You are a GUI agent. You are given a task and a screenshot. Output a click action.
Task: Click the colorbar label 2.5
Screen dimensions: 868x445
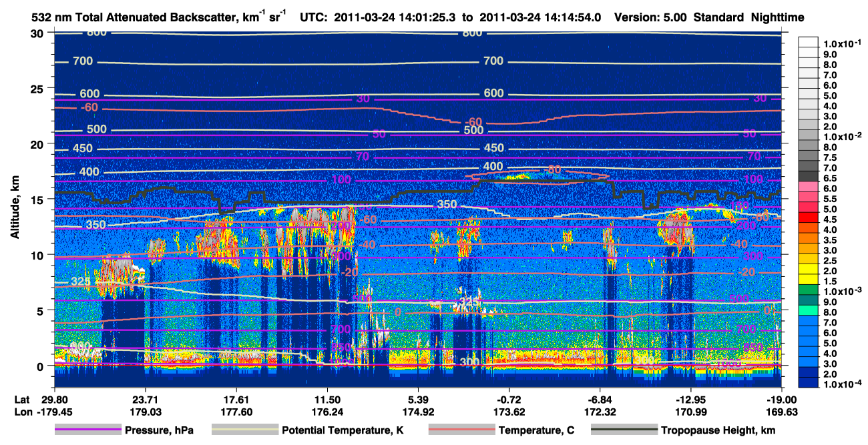click(x=831, y=261)
